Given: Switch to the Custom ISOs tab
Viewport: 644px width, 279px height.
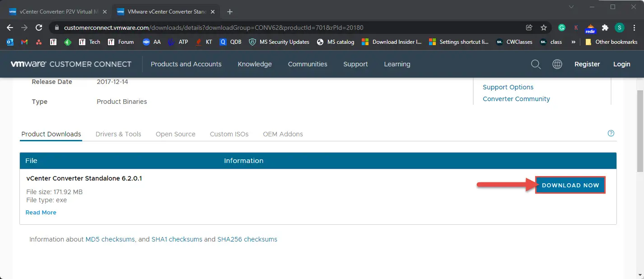Looking at the screenshot, I should click(x=229, y=134).
